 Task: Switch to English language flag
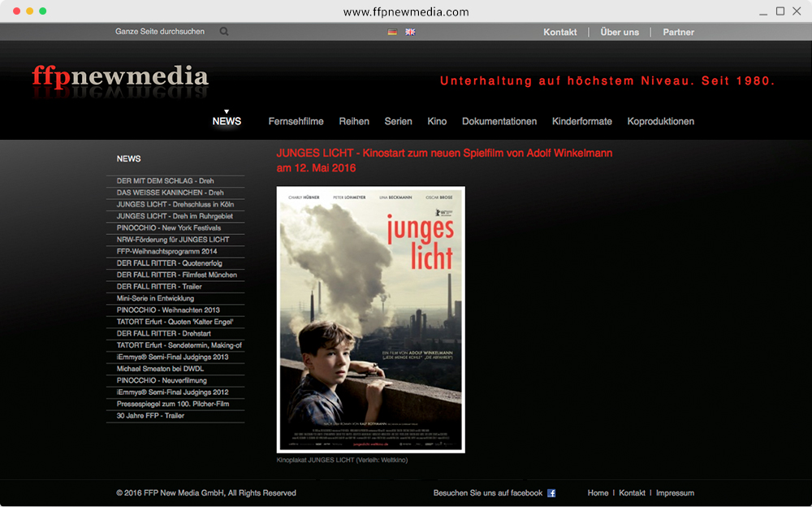point(410,32)
